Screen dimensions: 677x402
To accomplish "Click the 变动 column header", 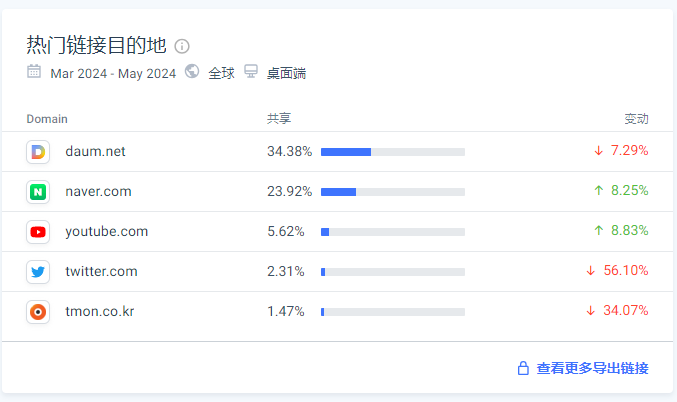I will pos(636,119).
